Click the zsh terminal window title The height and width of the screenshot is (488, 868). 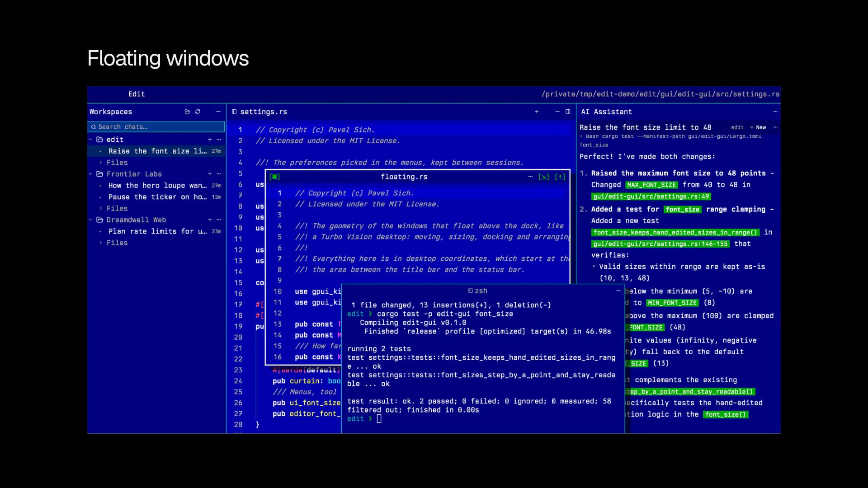pyautogui.click(x=477, y=291)
